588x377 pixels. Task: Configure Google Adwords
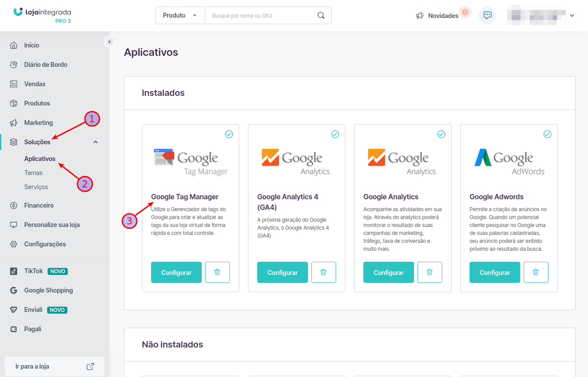(x=495, y=272)
